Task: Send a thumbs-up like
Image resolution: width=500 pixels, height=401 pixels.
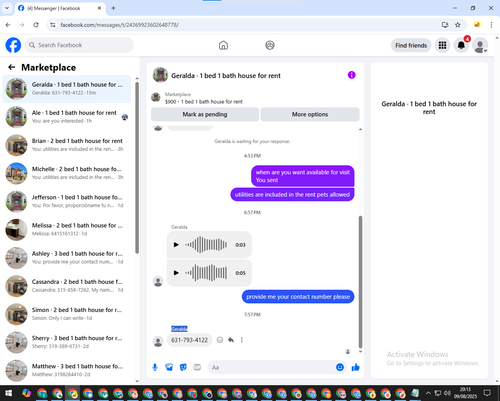Action: point(356,367)
